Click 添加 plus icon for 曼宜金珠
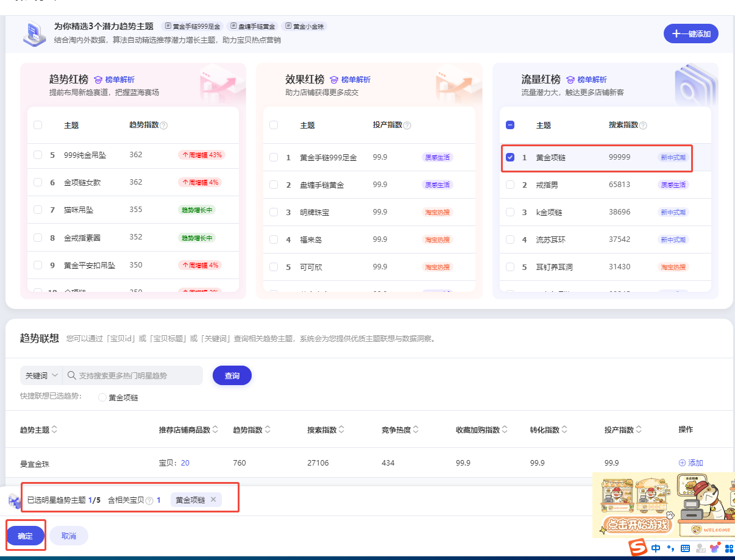 click(x=682, y=463)
